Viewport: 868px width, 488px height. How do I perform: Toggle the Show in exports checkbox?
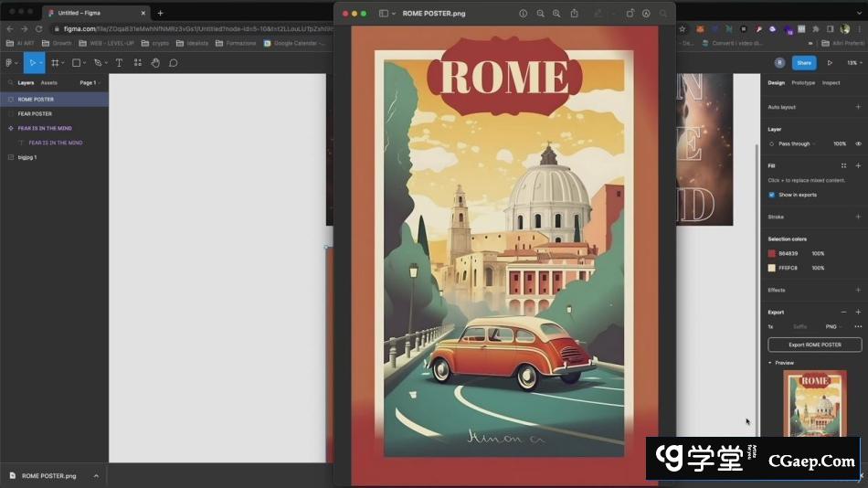tap(772, 195)
